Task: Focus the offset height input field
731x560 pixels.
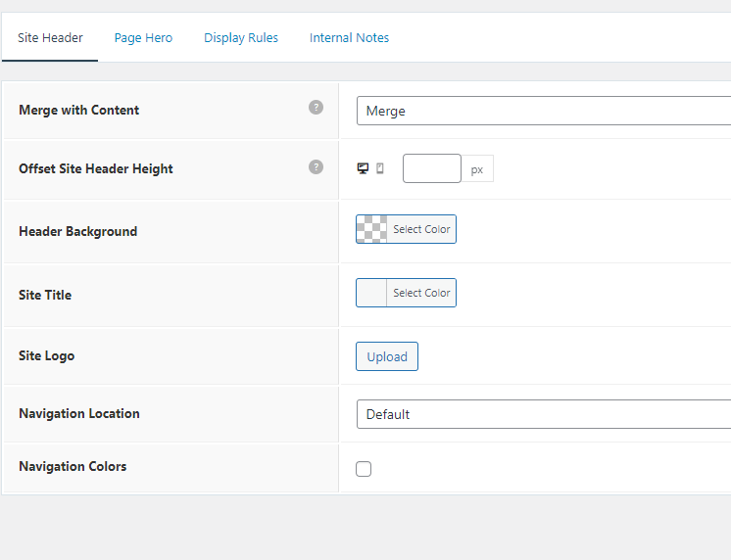Action: pyautogui.click(x=432, y=168)
